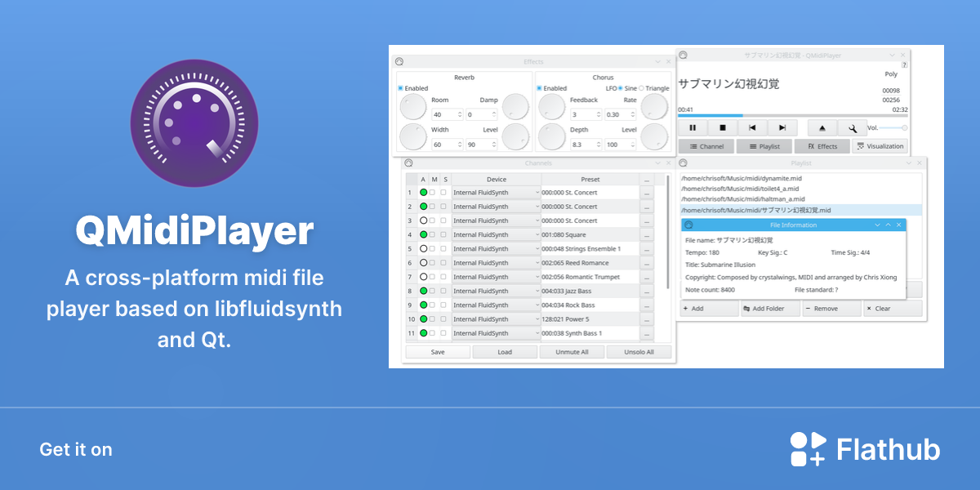The image size is (980, 490).
Task: Pause playback in the QMidiPlayer window
Action: click(693, 128)
